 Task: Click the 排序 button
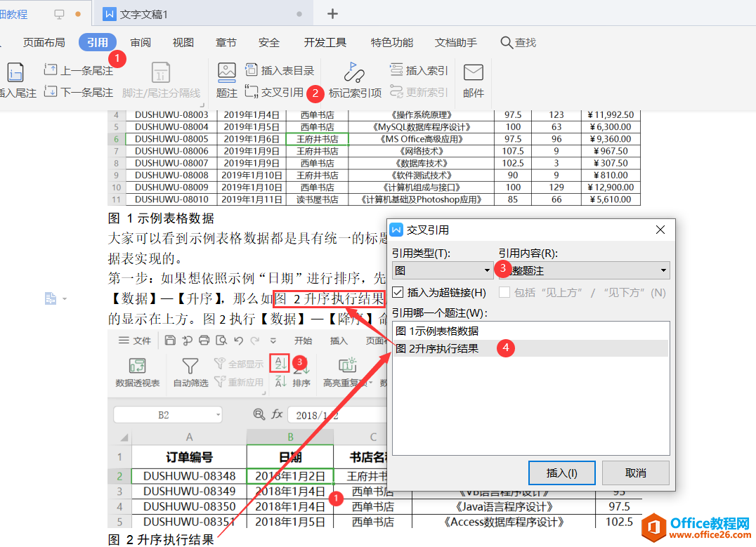[x=301, y=383]
